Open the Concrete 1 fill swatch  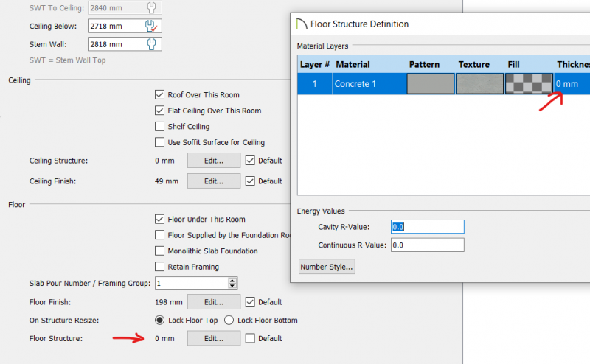529,83
